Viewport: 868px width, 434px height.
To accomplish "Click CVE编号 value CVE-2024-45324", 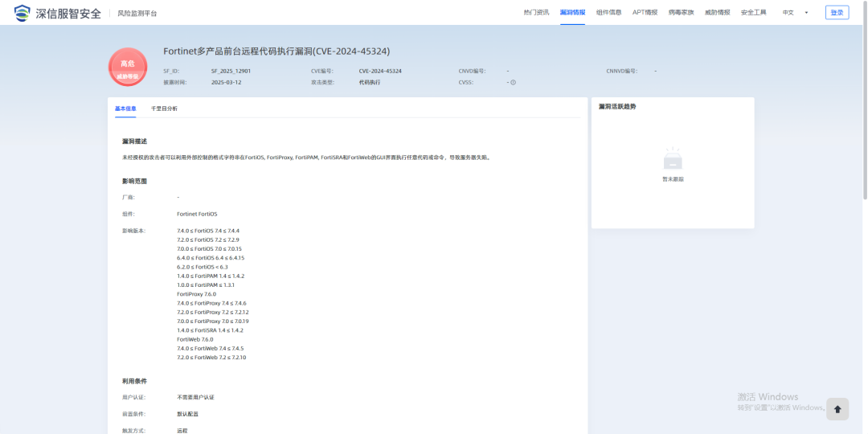I will coord(380,72).
